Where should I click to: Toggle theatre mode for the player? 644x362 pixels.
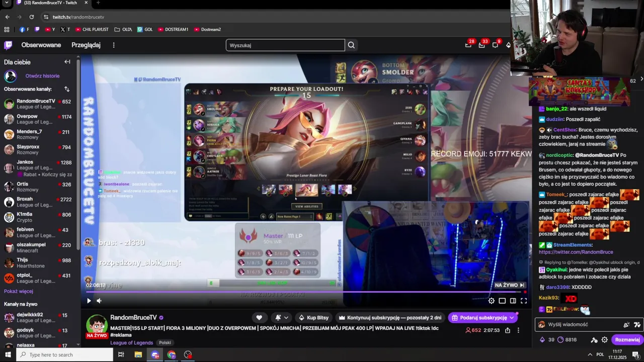[513, 301]
